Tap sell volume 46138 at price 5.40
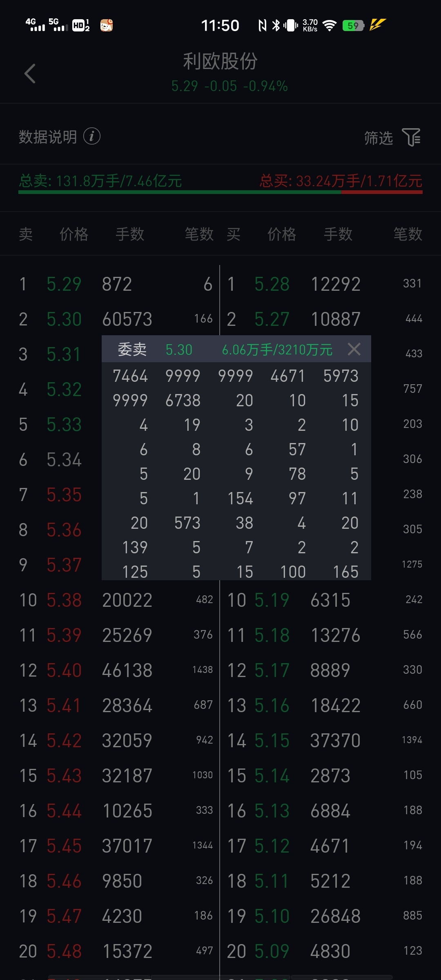The width and height of the screenshot is (441, 980). [127, 670]
